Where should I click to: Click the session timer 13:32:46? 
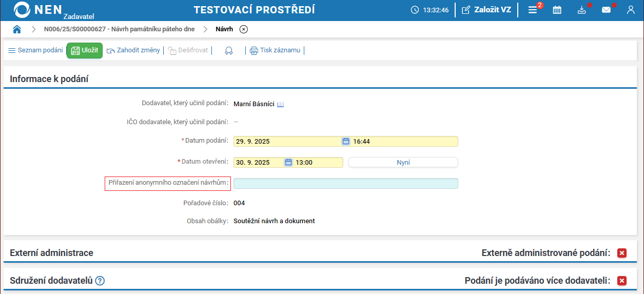430,10
